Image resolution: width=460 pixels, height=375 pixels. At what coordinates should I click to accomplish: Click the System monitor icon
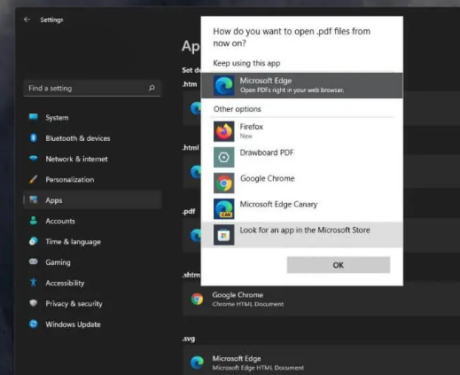(33, 117)
